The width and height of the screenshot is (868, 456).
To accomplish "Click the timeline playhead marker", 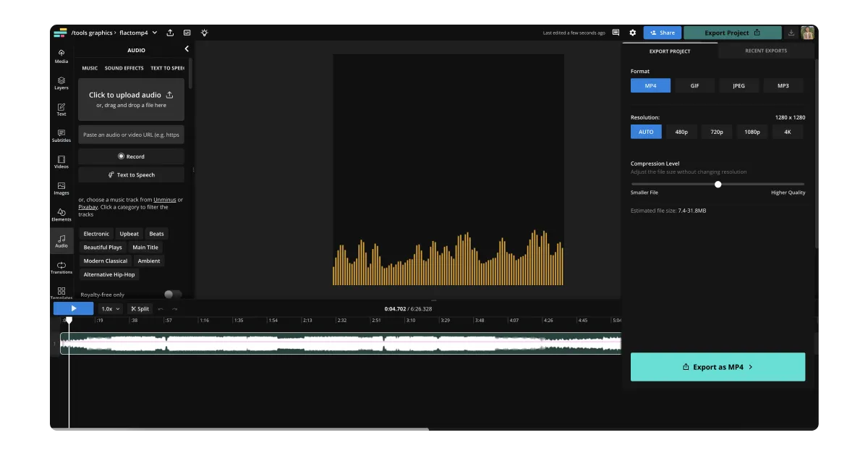I will (x=69, y=320).
